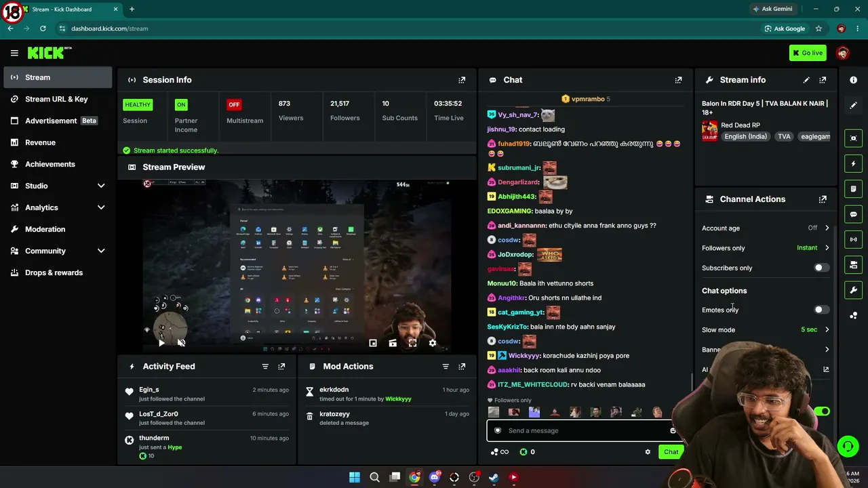The height and width of the screenshot is (488, 868).
Task: Go to Stream URL & Key
Action: tap(58, 99)
